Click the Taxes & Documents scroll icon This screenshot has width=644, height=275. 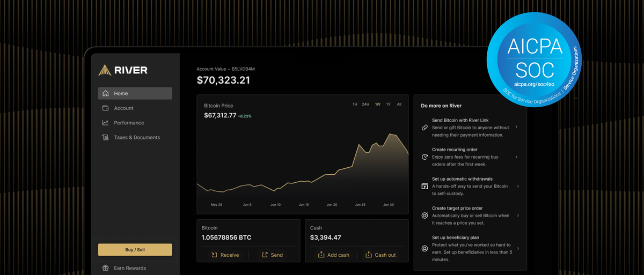(x=106, y=138)
